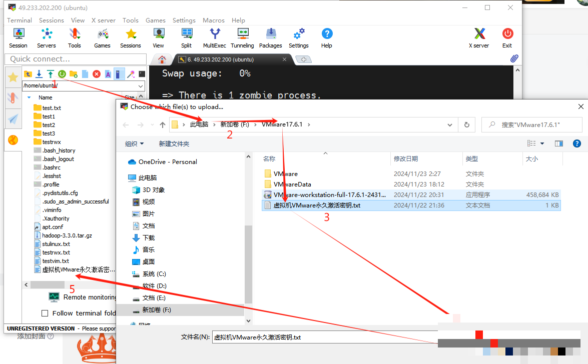Open the X server menu
This screenshot has width=588, height=364.
click(104, 20)
